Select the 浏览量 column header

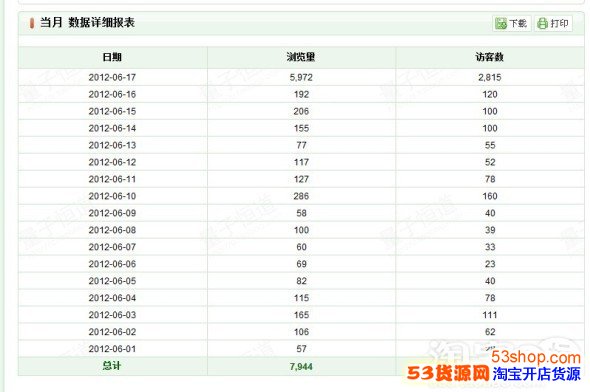coord(301,57)
